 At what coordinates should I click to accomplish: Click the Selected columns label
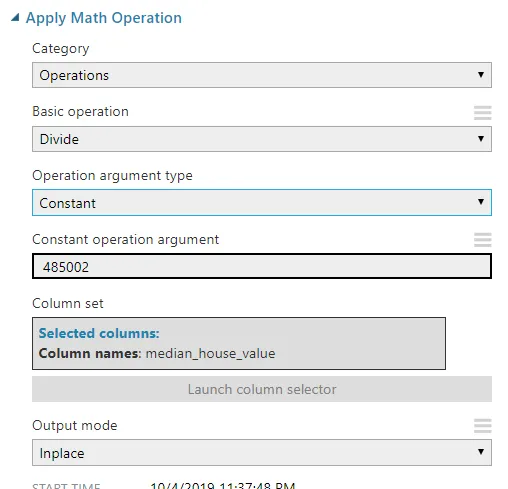(99, 333)
